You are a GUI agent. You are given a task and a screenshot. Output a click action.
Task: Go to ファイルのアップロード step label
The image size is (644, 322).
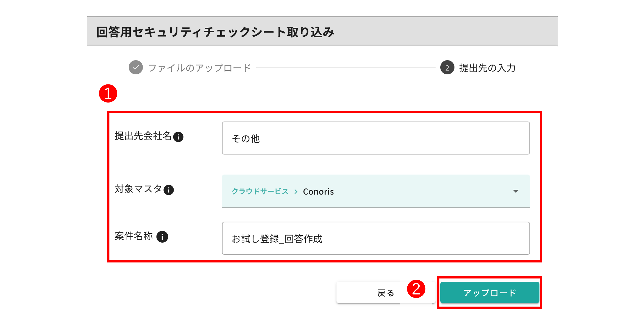click(x=199, y=68)
